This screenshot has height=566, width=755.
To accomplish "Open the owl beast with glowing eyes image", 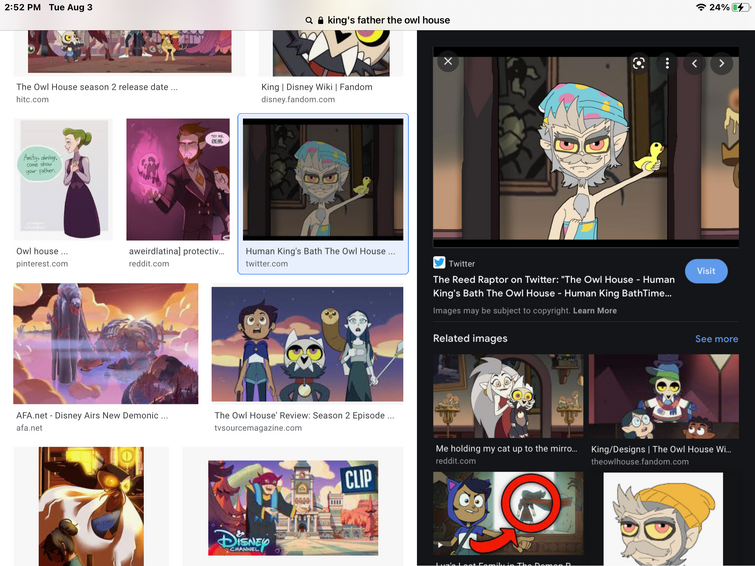I will [91, 506].
